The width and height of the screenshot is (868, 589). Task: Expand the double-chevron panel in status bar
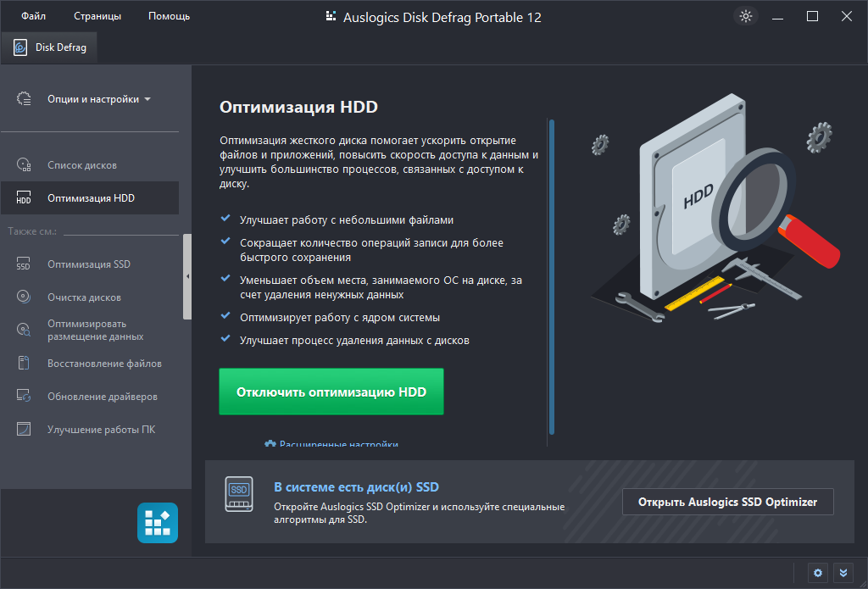[843, 573]
